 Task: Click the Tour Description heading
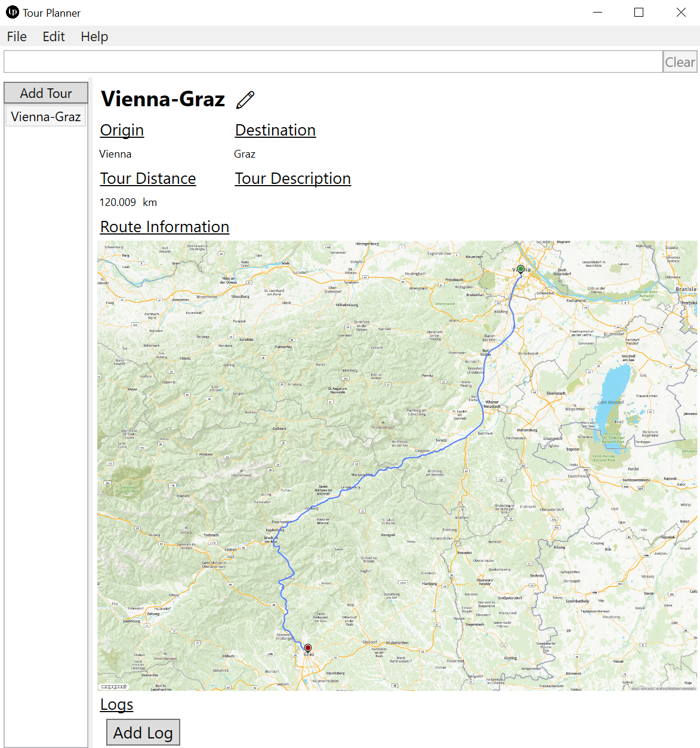[x=292, y=178]
